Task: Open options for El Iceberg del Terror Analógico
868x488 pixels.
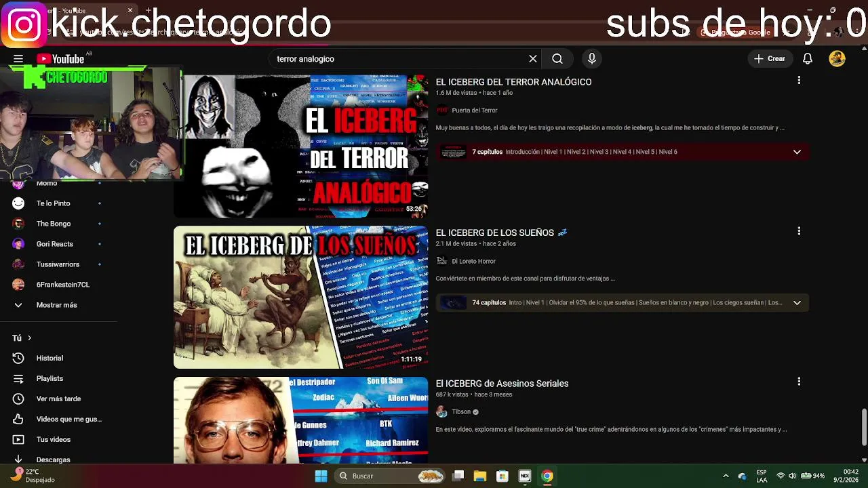Action: pos(799,80)
